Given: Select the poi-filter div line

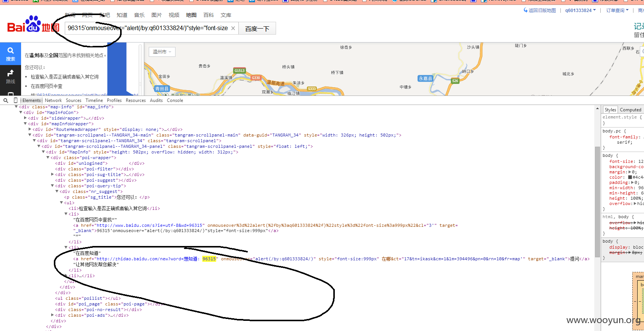Looking at the screenshot, I should coord(94,169).
